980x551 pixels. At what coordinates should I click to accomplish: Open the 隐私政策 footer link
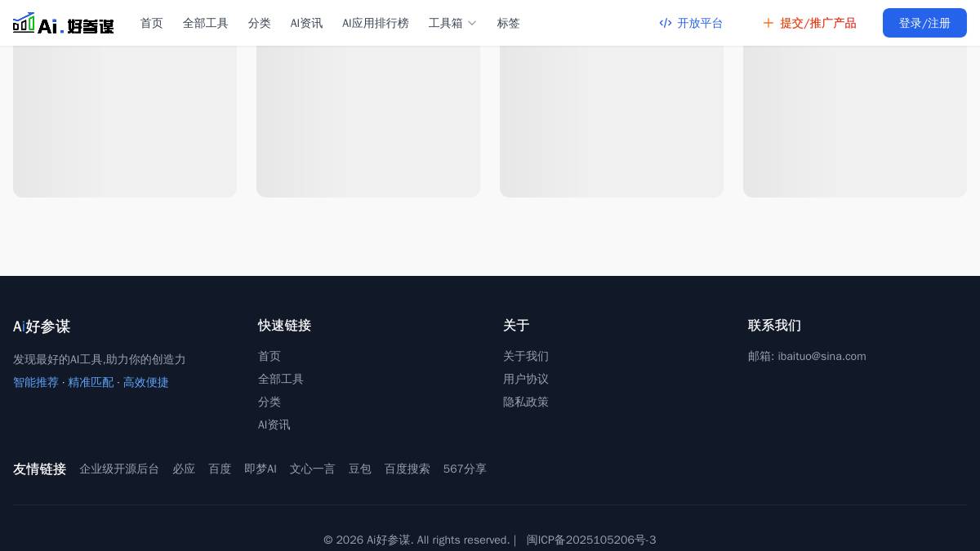pyautogui.click(x=525, y=402)
